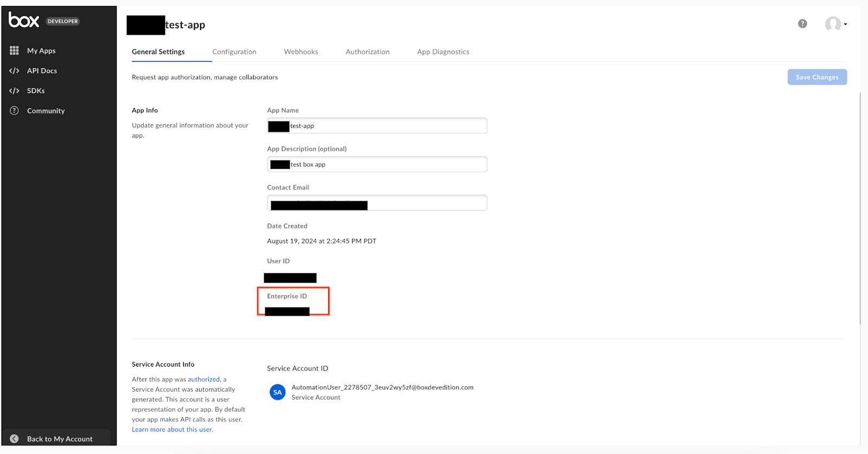Open 'Learn more about this user' link
868x454 pixels.
point(172,430)
